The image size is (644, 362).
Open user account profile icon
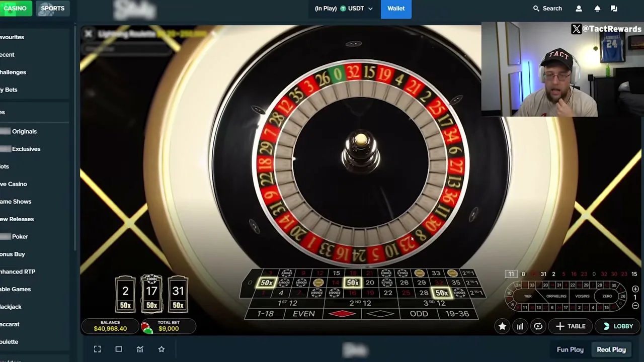tap(579, 9)
